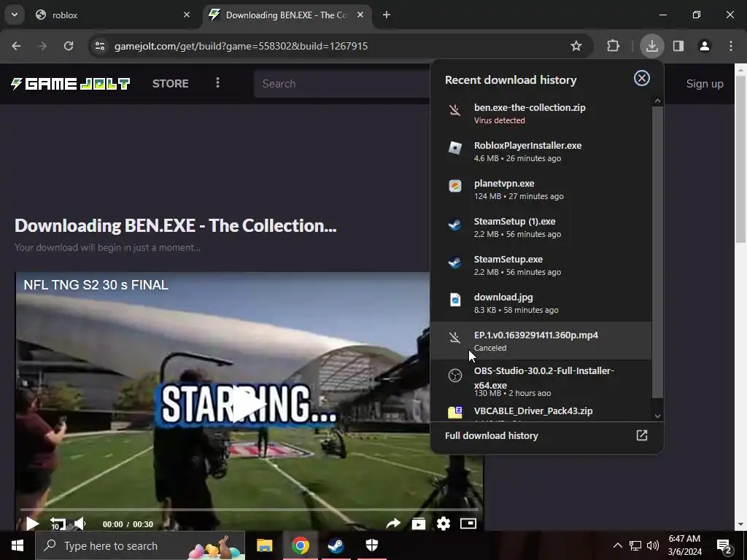Open the notification center

pos(725,546)
